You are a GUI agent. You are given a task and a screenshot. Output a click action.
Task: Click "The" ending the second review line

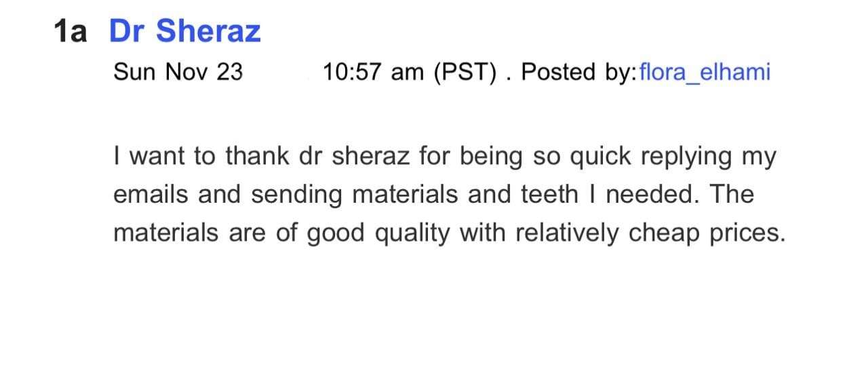(x=732, y=195)
